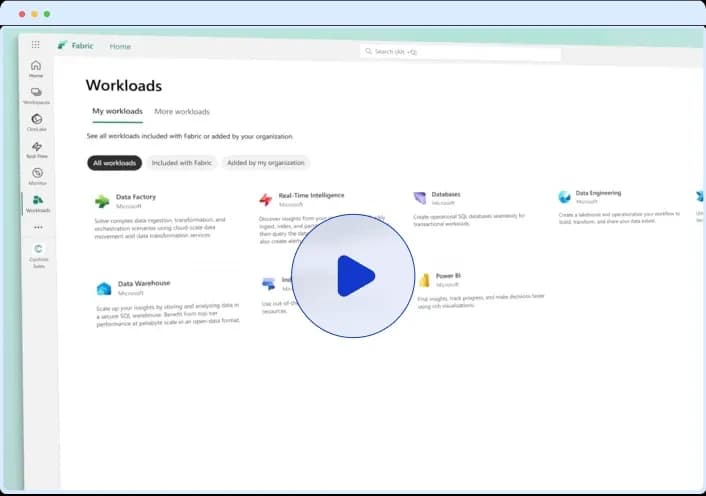The width and height of the screenshot is (706, 496).
Task: Play the Fabric Workloads video
Action: [x=353, y=276]
